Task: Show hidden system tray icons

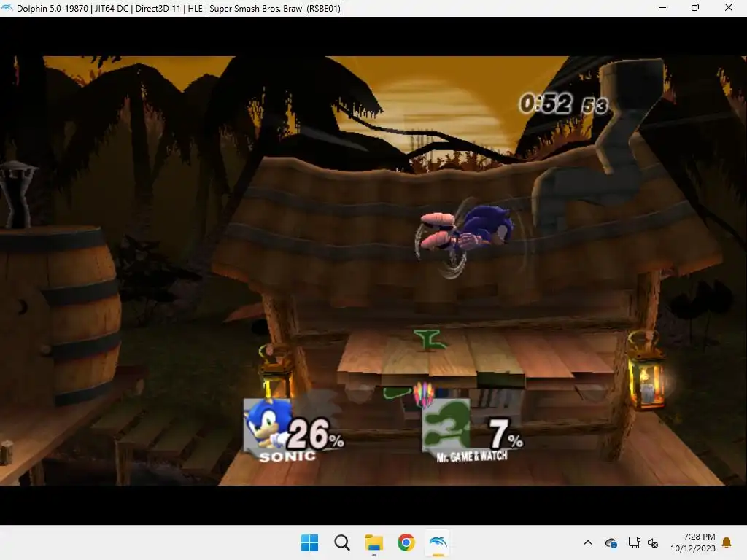Action: 588,542
